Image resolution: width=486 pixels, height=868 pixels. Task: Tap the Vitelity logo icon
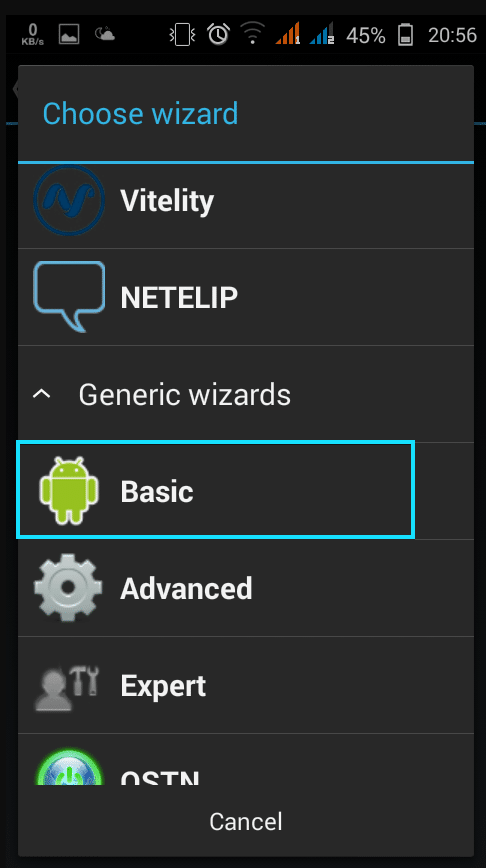tap(69, 200)
